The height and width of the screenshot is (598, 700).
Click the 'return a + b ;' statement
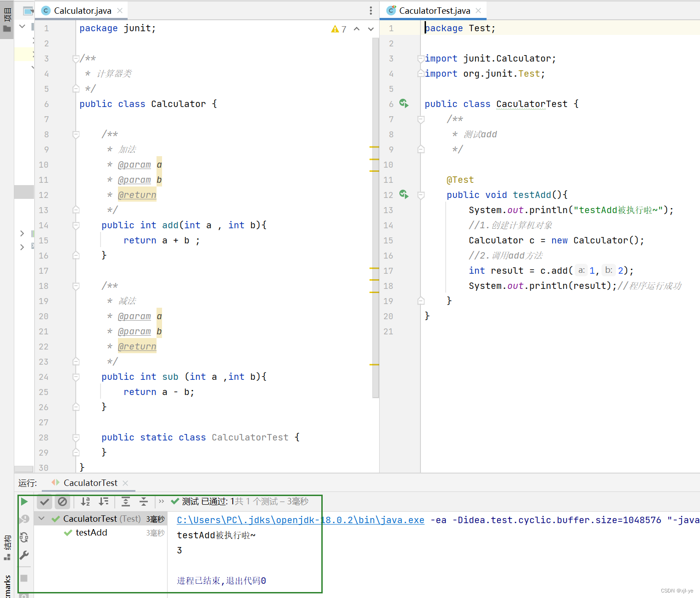point(162,241)
